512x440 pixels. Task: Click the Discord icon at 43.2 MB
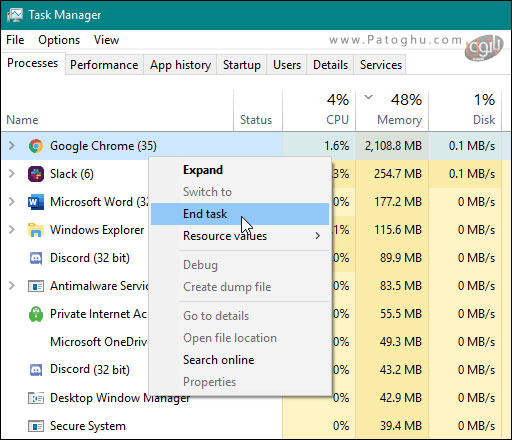[36, 370]
